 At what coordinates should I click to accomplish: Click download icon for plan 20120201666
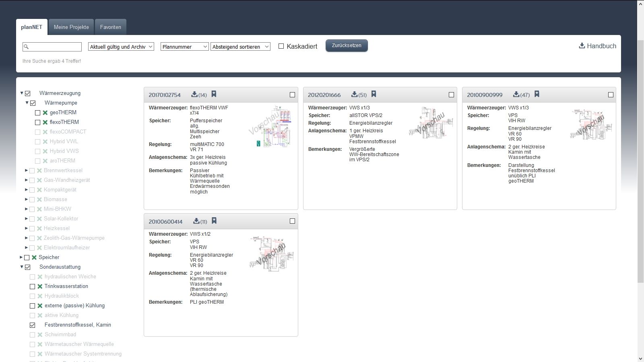click(x=354, y=95)
